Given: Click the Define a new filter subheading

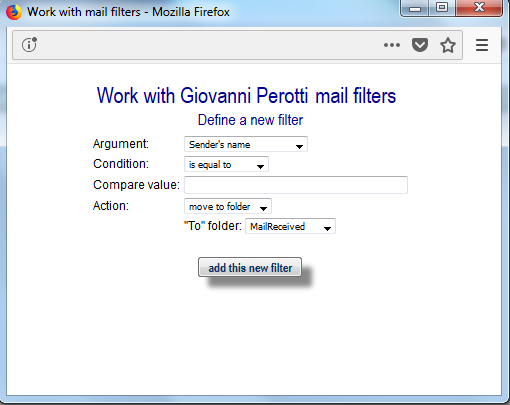Looking at the screenshot, I should [250, 120].
